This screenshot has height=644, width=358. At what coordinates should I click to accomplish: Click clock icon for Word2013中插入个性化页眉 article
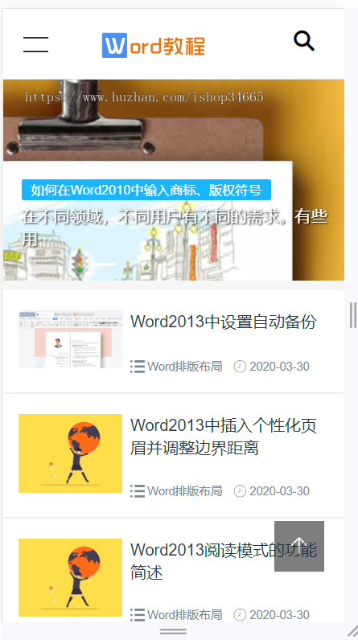240,490
